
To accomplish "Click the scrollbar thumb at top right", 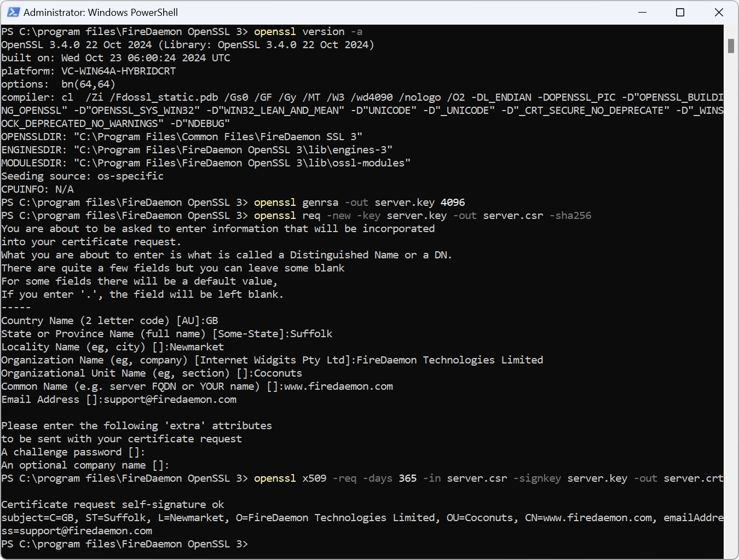I will (731, 47).
